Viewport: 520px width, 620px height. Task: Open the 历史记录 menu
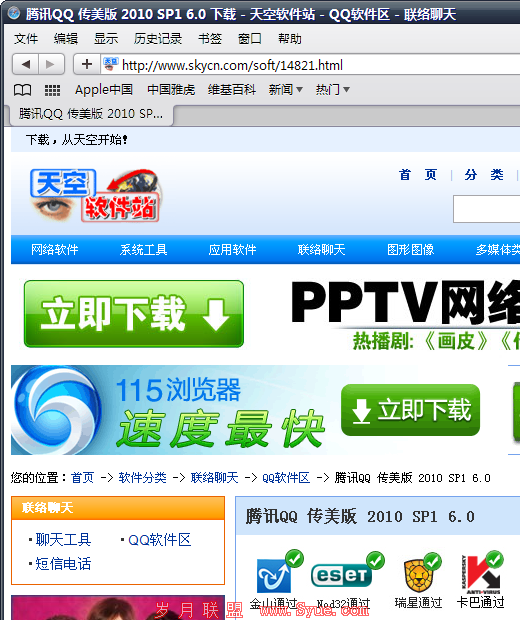(x=158, y=39)
